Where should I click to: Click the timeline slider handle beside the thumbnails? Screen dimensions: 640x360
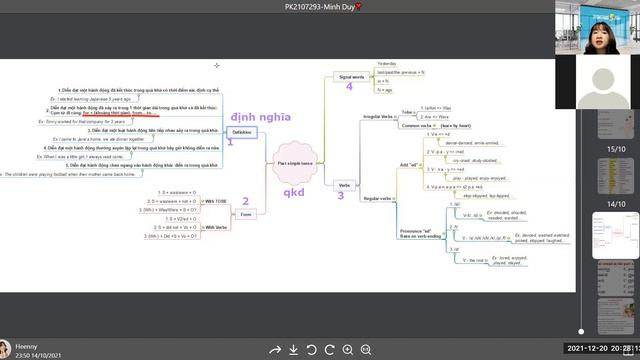click(x=581, y=331)
